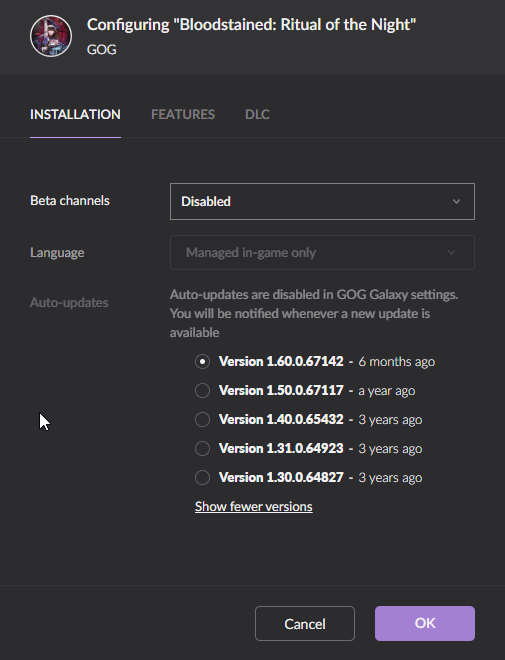Click the Auto-updates label

[x=69, y=303]
